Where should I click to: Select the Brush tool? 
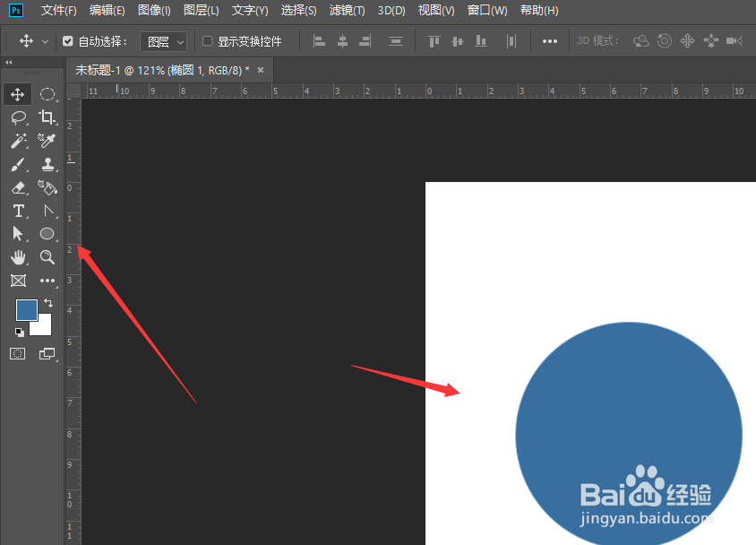tap(18, 164)
